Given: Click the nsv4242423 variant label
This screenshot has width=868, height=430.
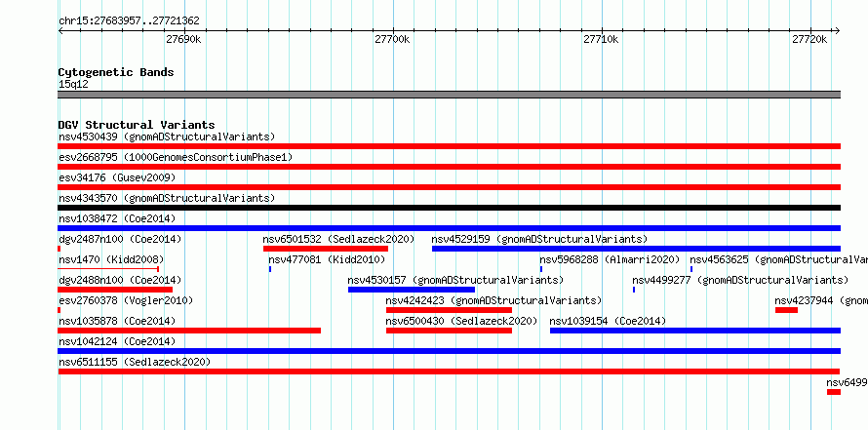Looking at the screenshot, I should [493, 300].
